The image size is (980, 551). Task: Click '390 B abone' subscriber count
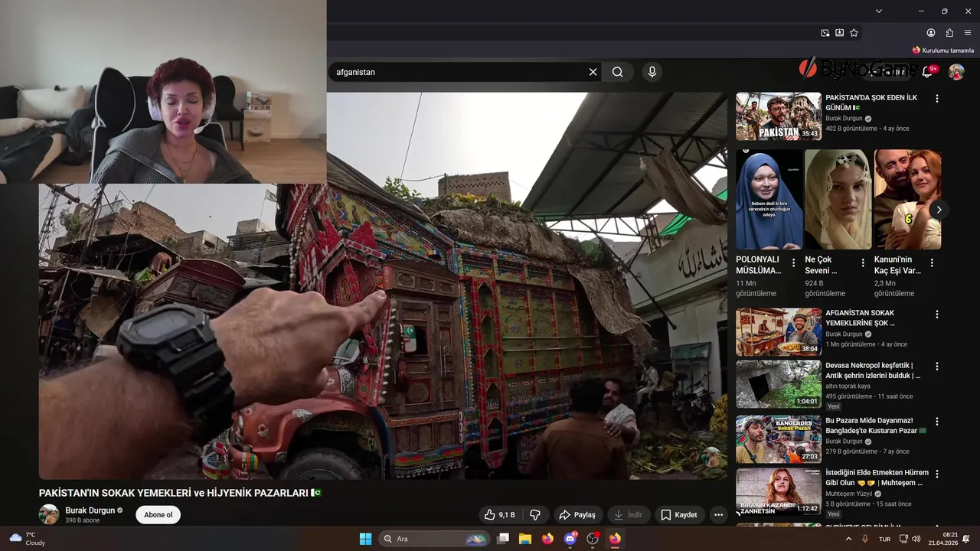pyautogui.click(x=83, y=520)
